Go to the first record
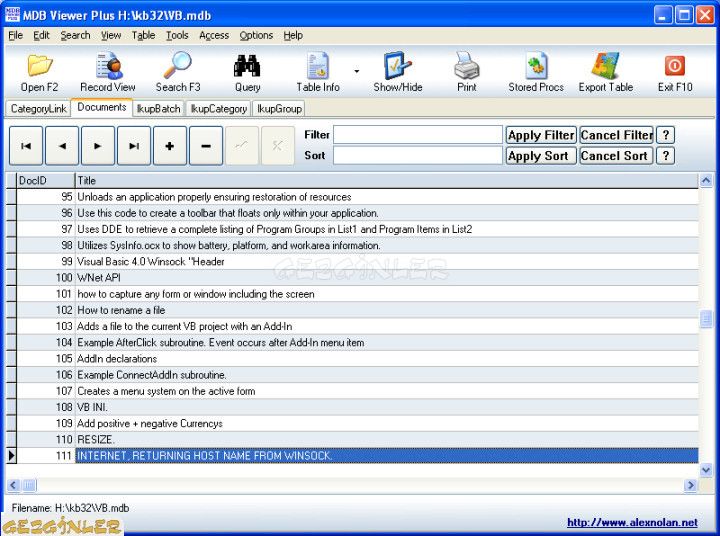 click(26, 146)
